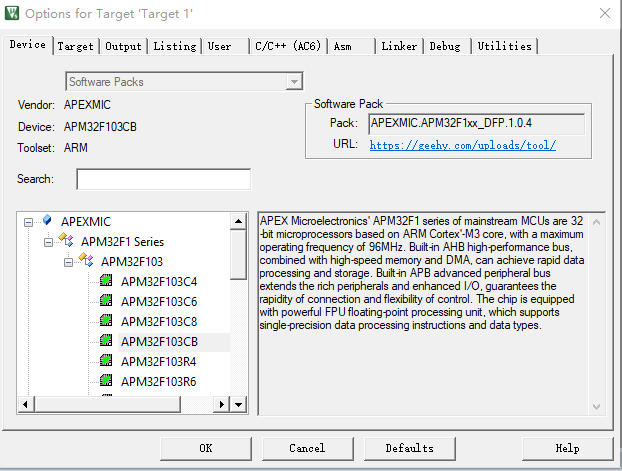
Task: Click the APEXMIC vendor blue icon
Action: [47, 220]
